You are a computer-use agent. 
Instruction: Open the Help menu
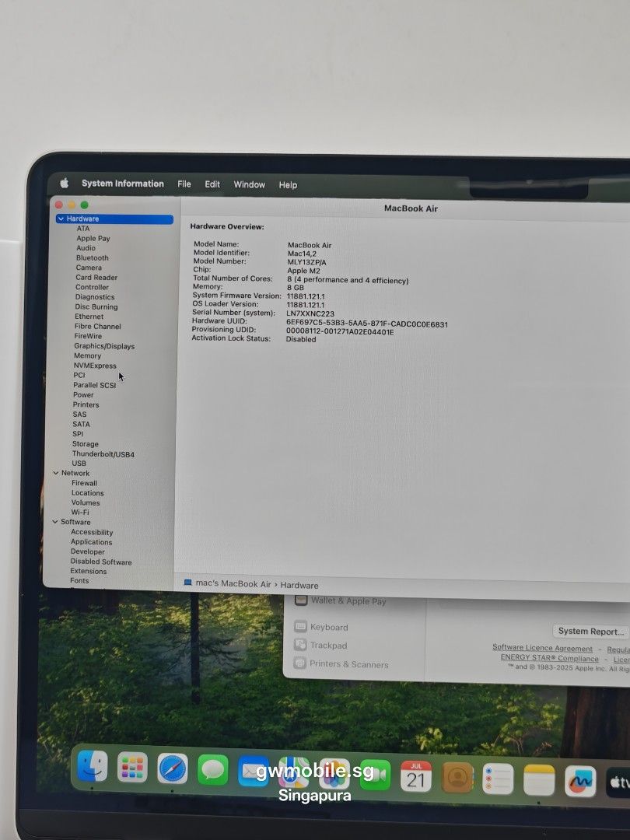point(288,185)
